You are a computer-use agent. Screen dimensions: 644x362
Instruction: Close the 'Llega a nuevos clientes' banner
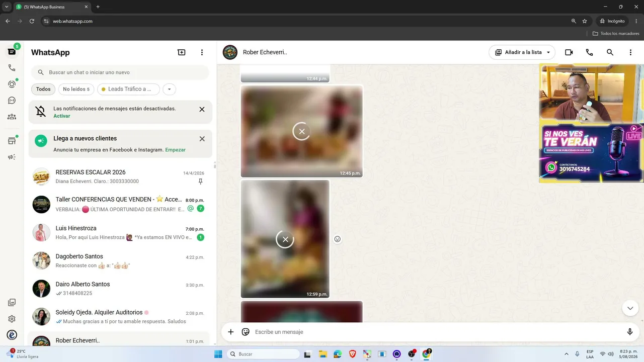point(202,139)
